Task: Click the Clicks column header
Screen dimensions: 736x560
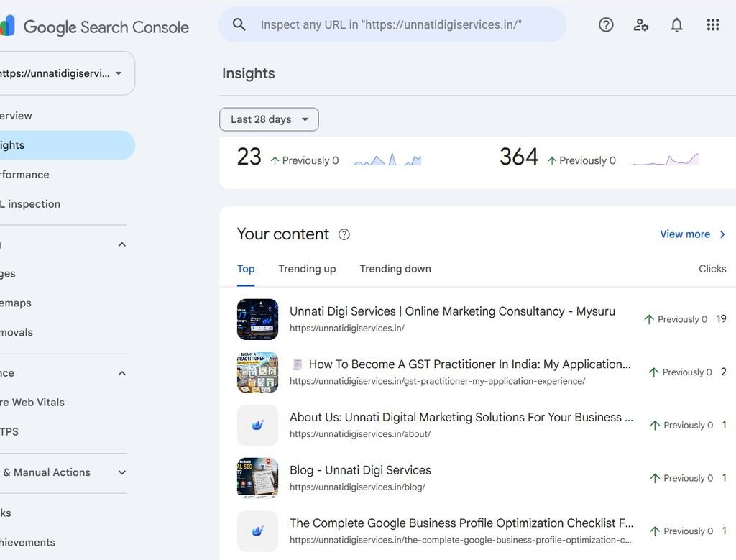Action: [x=712, y=269]
